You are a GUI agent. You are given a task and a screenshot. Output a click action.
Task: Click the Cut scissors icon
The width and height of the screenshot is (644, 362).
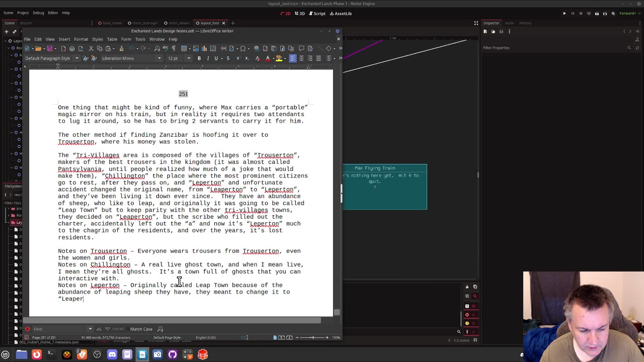[91, 48]
